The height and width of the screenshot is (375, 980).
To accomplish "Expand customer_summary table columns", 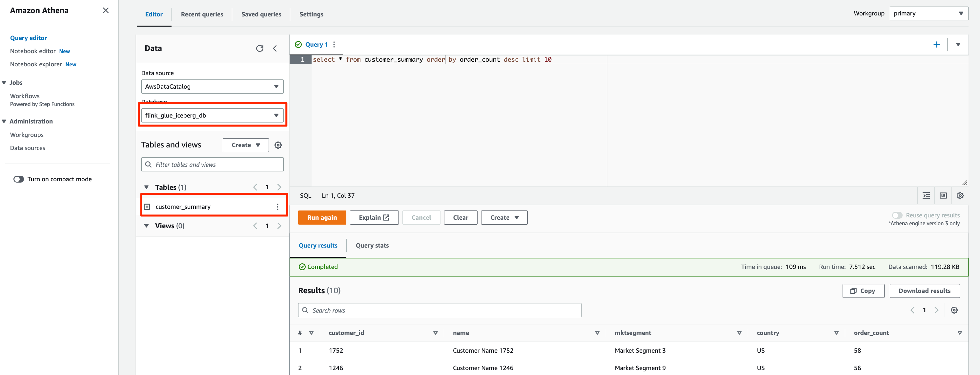I will 147,207.
